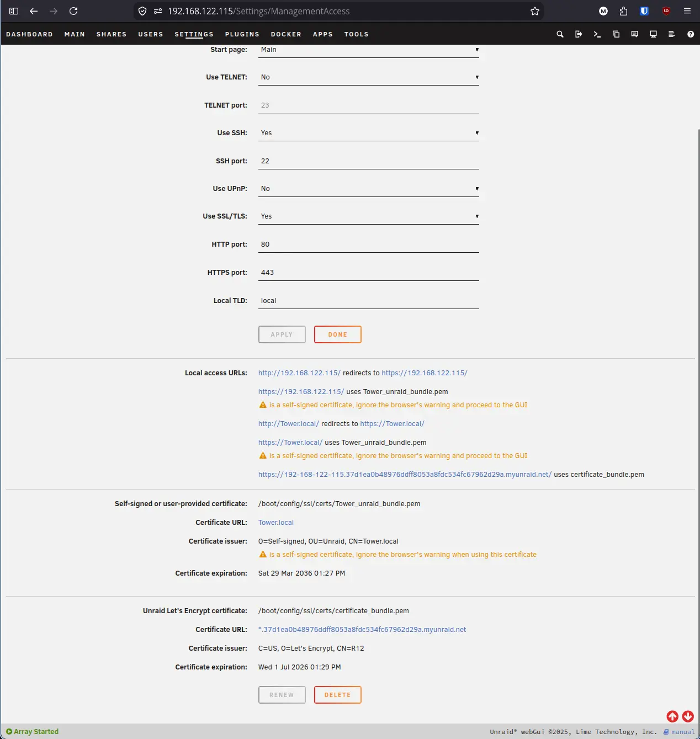Switch to the Plugins page
The height and width of the screenshot is (739, 700).
point(242,34)
